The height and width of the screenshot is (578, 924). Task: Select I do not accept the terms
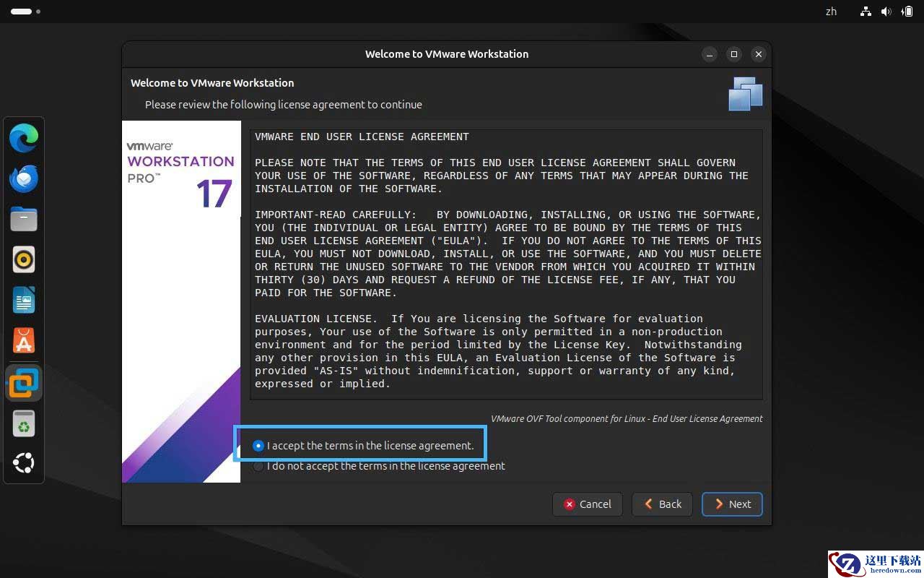click(379, 466)
